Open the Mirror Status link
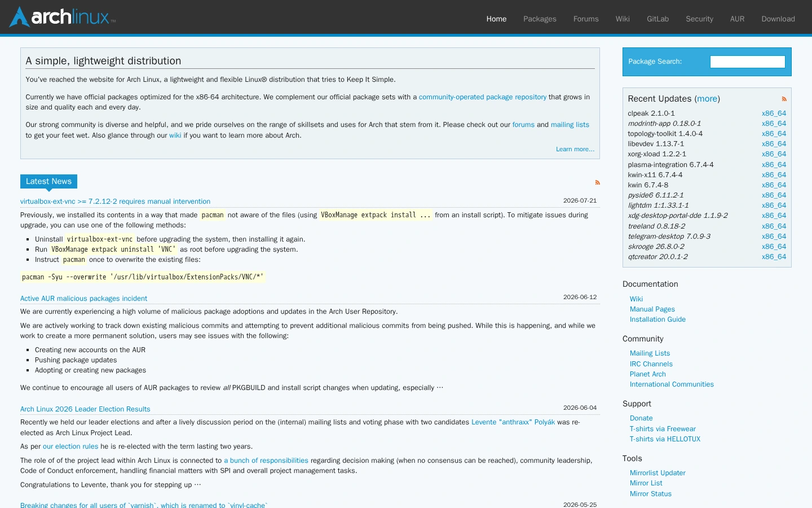The height and width of the screenshot is (508, 812). [651, 494]
